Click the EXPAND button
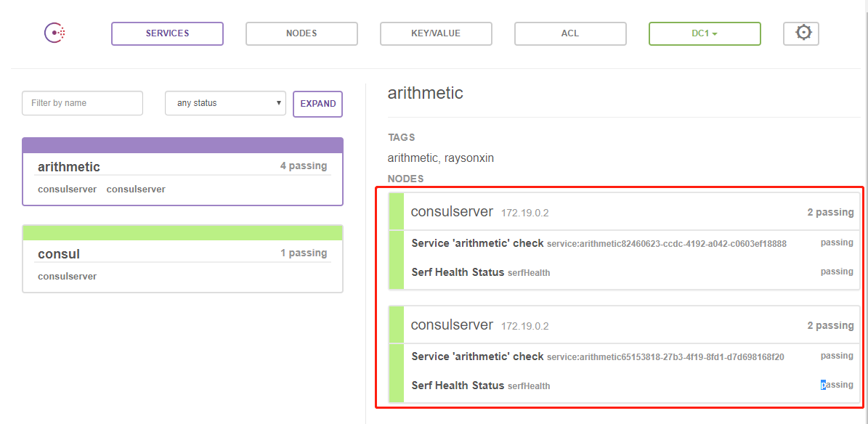 [317, 104]
